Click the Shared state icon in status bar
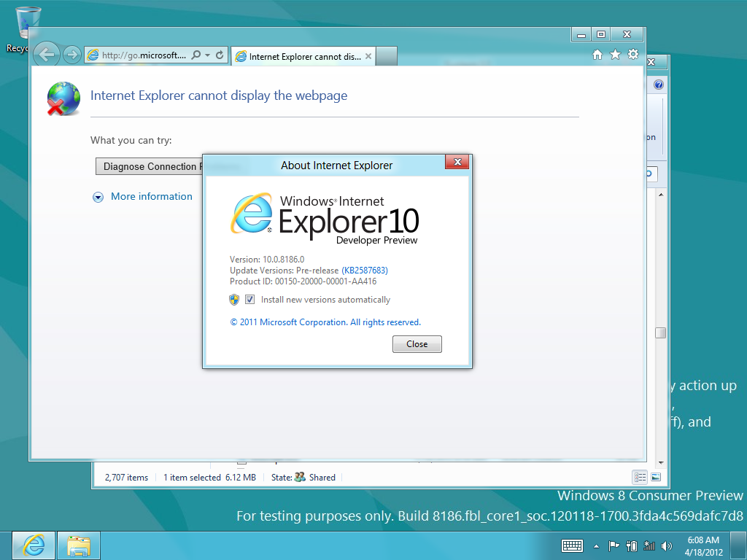747x560 pixels. pyautogui.click(x=300, y=477)
